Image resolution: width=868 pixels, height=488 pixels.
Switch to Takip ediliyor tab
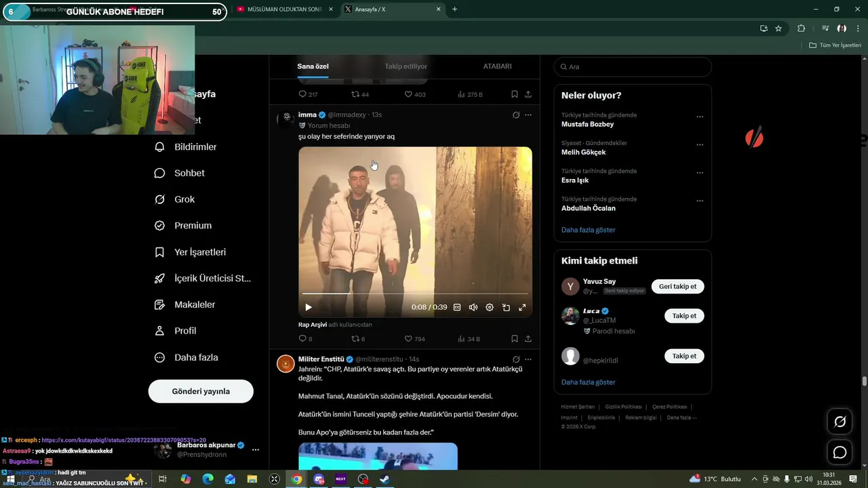tap(406, 66)
